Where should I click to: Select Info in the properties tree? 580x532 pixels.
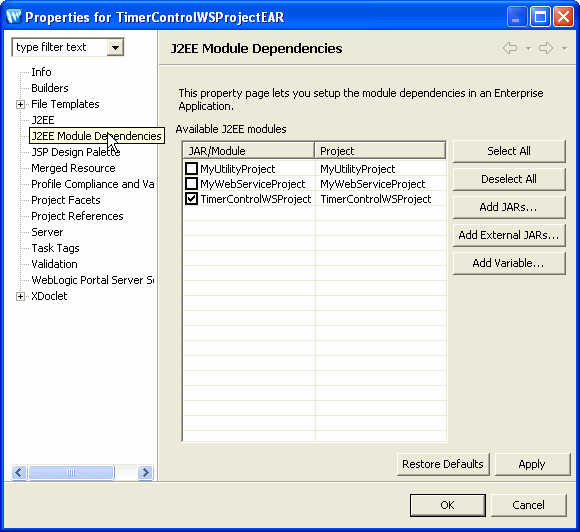[x=41, y=72]
